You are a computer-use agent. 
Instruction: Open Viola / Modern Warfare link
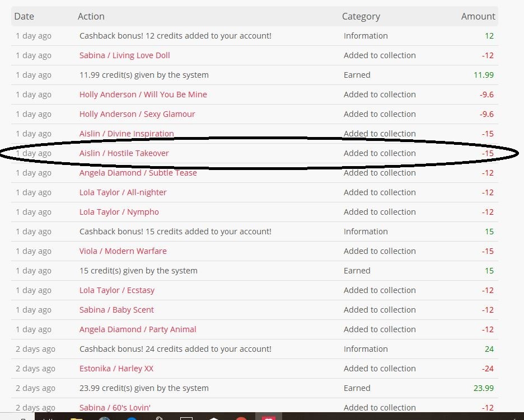(x=123, y=251)
